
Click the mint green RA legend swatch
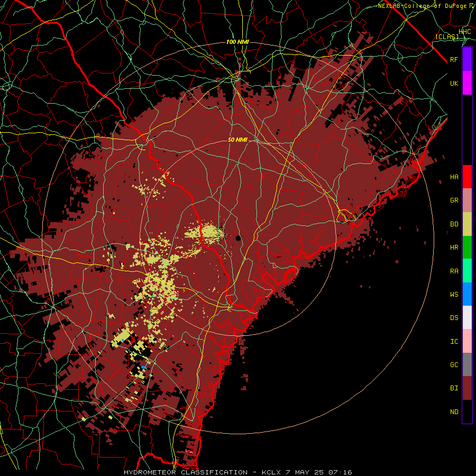click(467, 271)
